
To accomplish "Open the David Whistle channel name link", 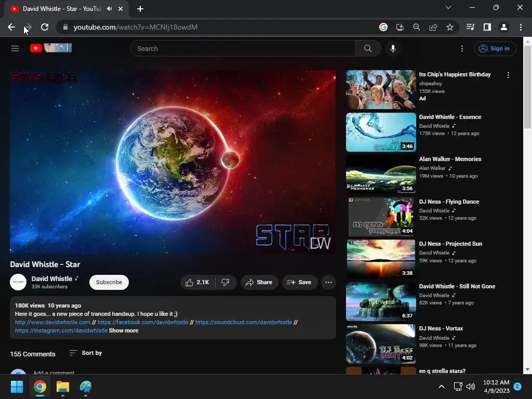I will click(52, 278).
